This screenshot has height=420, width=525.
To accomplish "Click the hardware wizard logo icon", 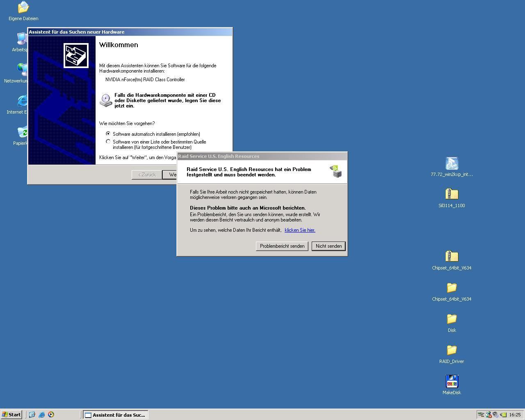I will pyautogui.click(x=76, y=55).
